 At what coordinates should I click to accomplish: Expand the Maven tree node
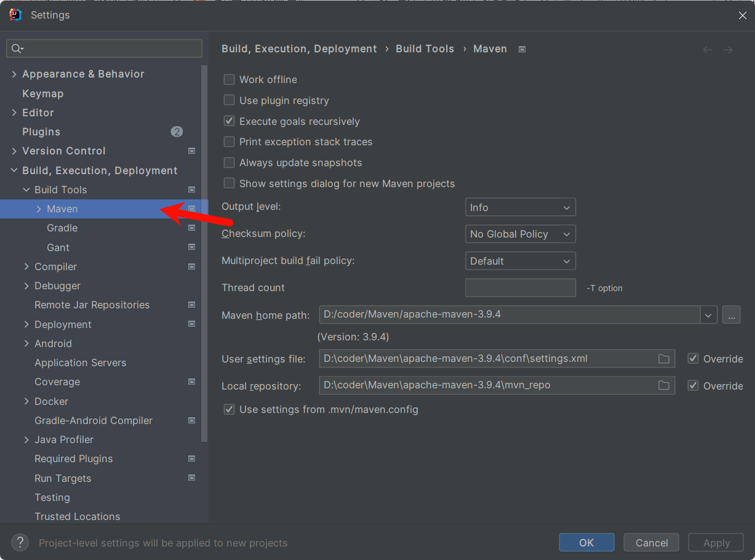pos(39,209)
